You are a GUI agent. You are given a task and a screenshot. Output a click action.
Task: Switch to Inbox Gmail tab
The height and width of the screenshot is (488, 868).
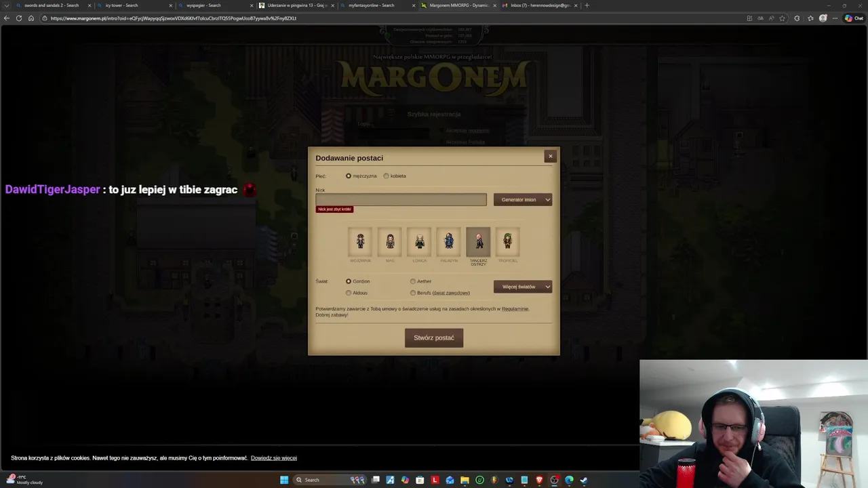(539, 5)
